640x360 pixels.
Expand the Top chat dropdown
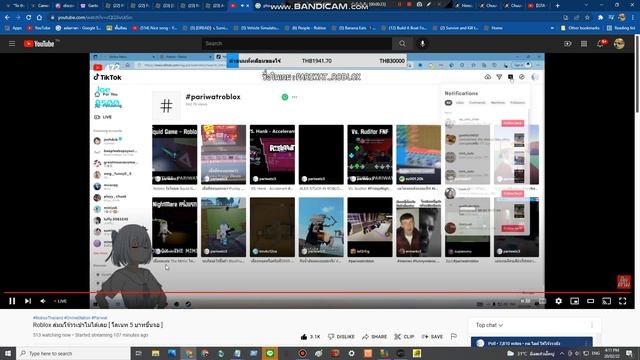489,325
